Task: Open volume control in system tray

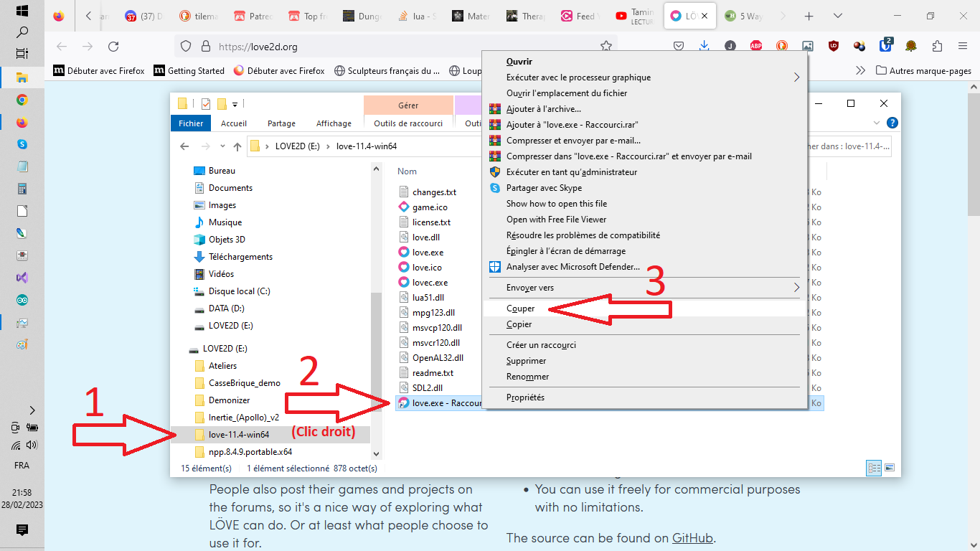Action: 32,445
